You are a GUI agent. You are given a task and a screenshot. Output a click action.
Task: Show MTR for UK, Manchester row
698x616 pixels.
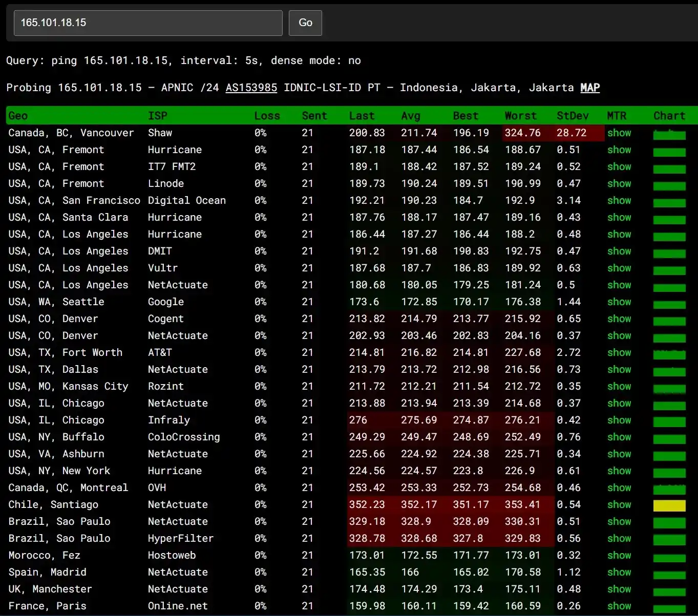pyautogui.click(x=619, y=589)
